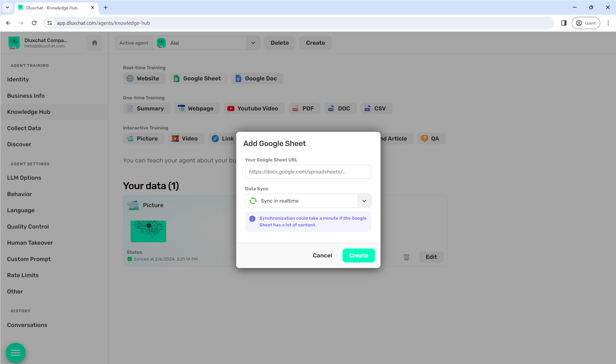
Task: Select the QA interactive training
Action: pyautogui.click(x=431, y=139)
